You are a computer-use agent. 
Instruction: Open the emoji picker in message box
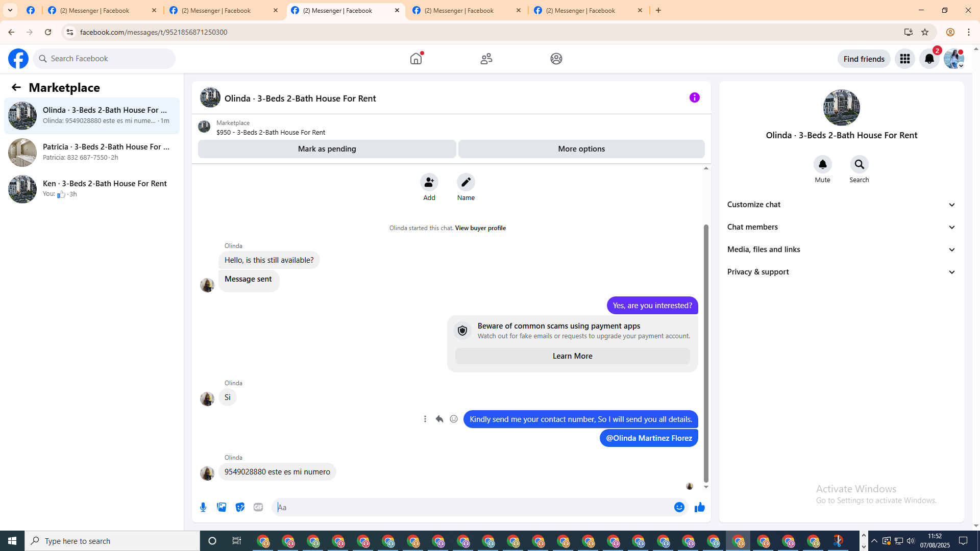(x=679, y=507)
